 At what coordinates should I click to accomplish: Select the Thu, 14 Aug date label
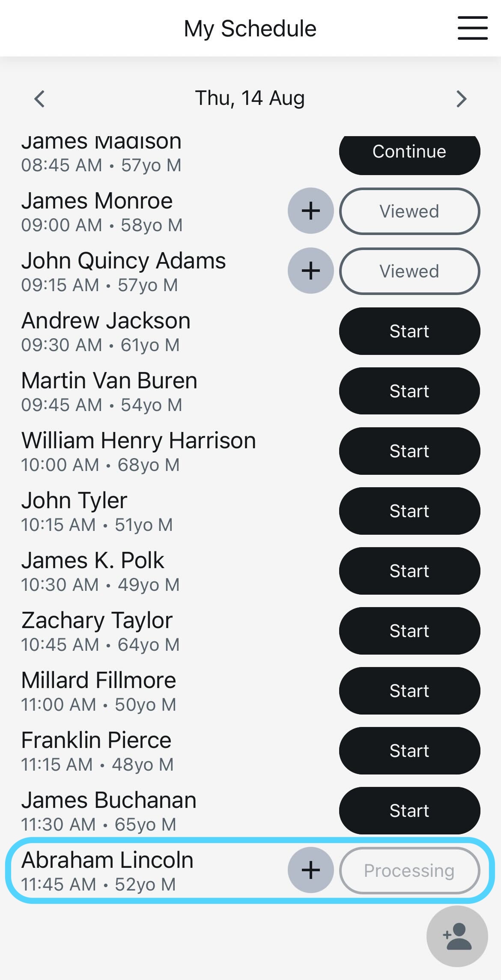click(250, 98)
